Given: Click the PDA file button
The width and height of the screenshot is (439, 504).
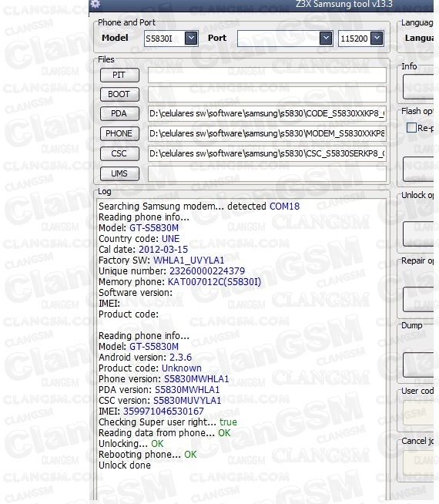Looking at the screenshot, I should coord(119,114).
